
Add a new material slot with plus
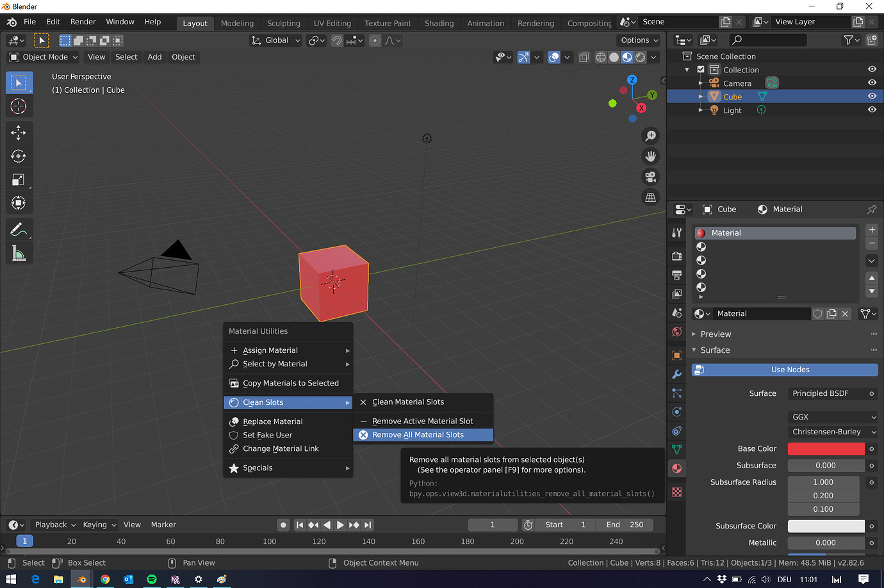tap(872, 230)
